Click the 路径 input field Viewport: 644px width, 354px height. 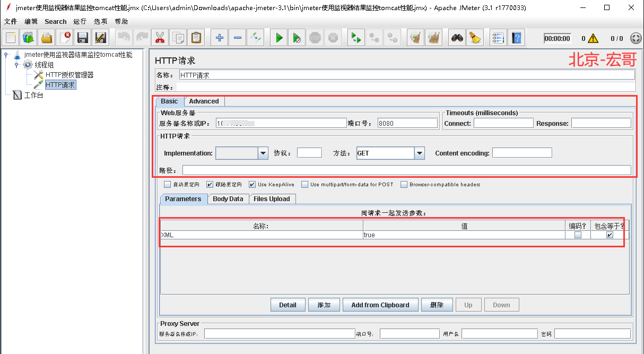[407, 170]
